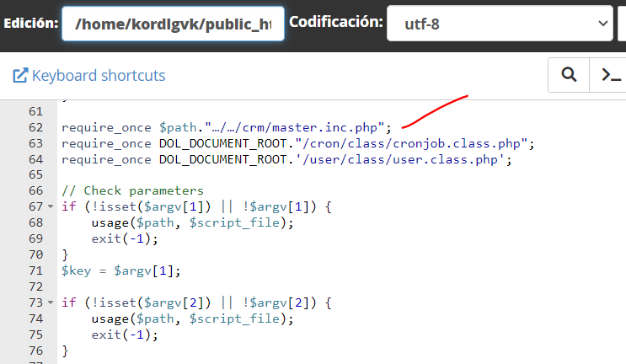
Task: Click the if condition with $argv[2]
Action: [x=196, y=302]
